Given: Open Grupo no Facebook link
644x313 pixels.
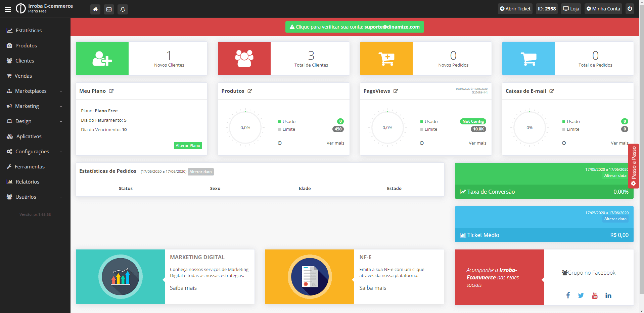Looking at the screenshot, I should [x=589, y=273].
